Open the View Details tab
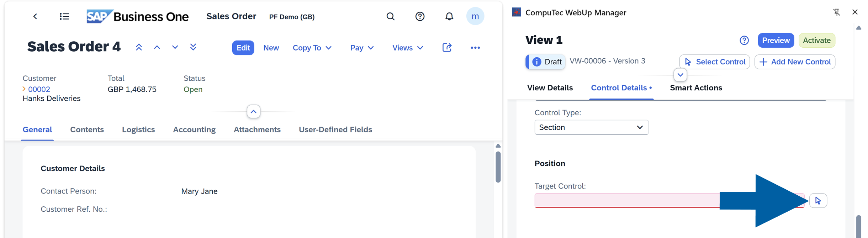 pyautogui.click(x=550, y=88)
